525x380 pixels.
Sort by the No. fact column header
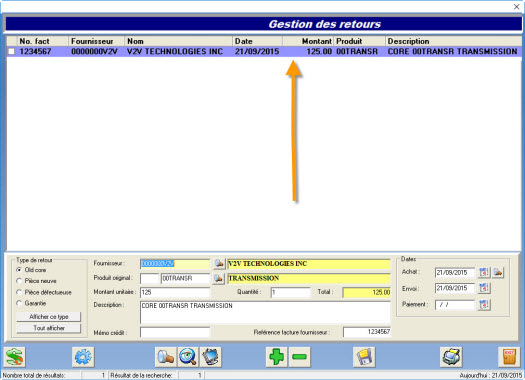(43, 41)
